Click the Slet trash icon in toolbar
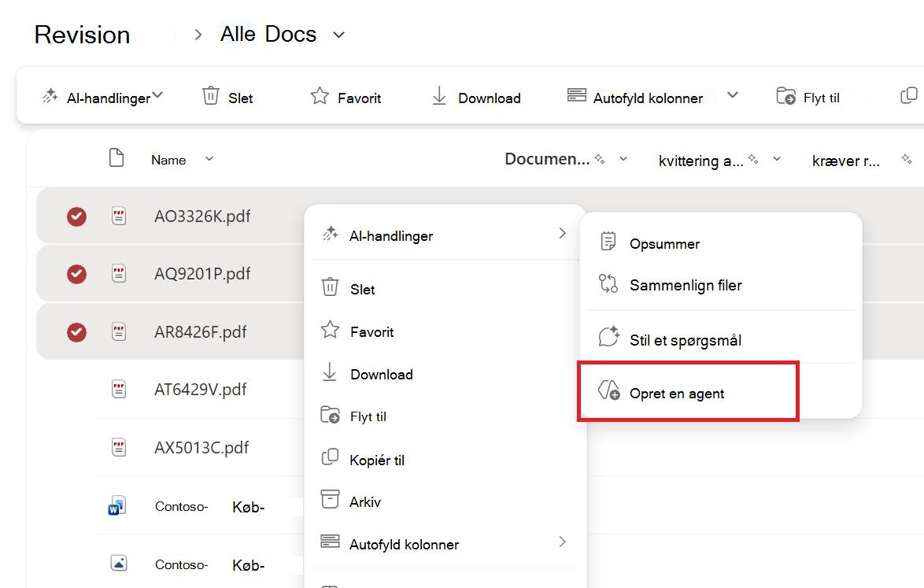Image resolution: width=924 pixels, height=588 pixels. point(210,95)
